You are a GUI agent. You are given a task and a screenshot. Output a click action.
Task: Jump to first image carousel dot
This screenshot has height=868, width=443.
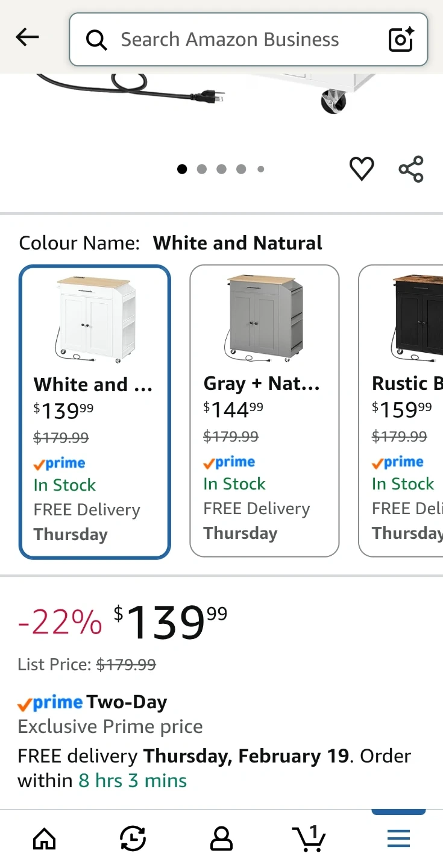[x=182, y=169]
